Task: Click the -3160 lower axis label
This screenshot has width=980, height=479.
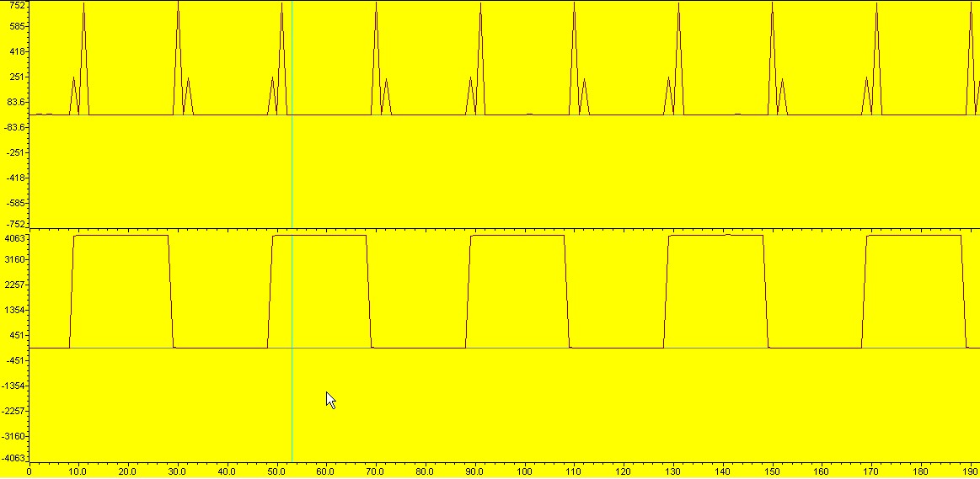Action: click(x=13, y=436)
